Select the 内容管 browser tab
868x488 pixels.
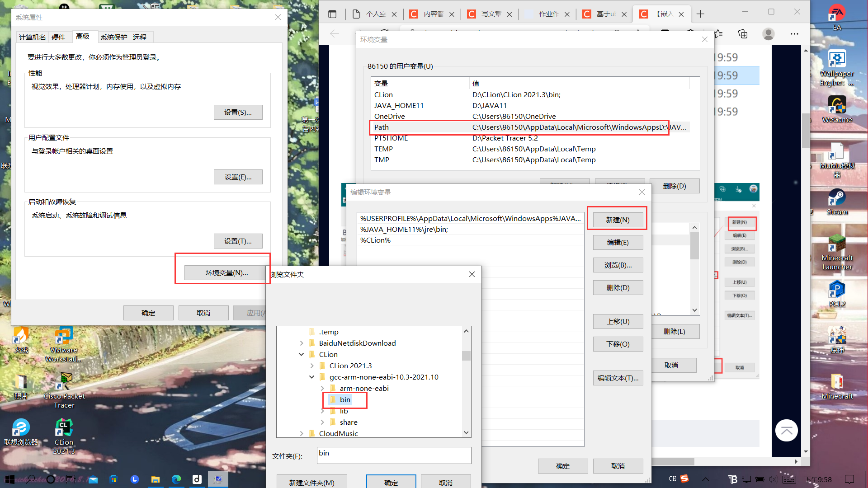433,14
